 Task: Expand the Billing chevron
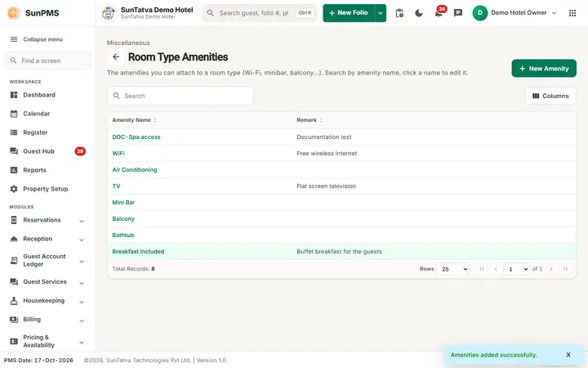tap(82, 321)
